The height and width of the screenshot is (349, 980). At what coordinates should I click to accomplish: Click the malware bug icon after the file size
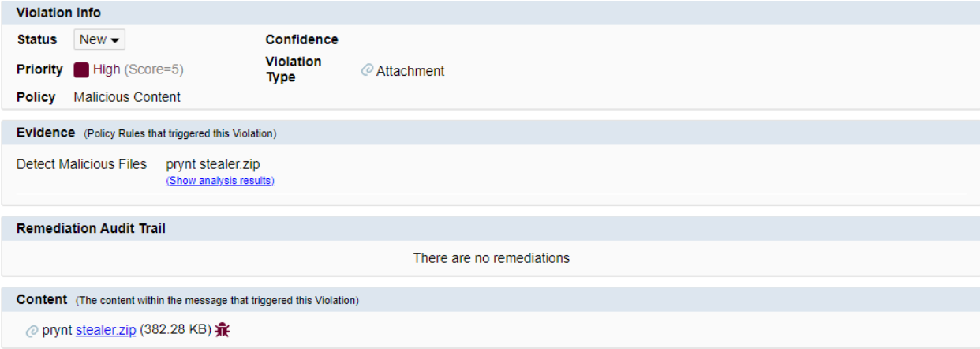[223, 330]
